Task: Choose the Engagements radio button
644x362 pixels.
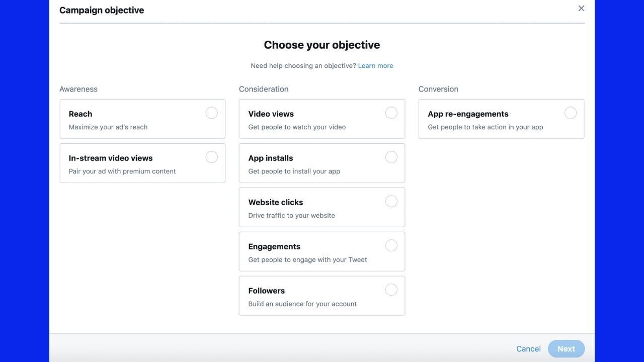Action: [391, 245]
